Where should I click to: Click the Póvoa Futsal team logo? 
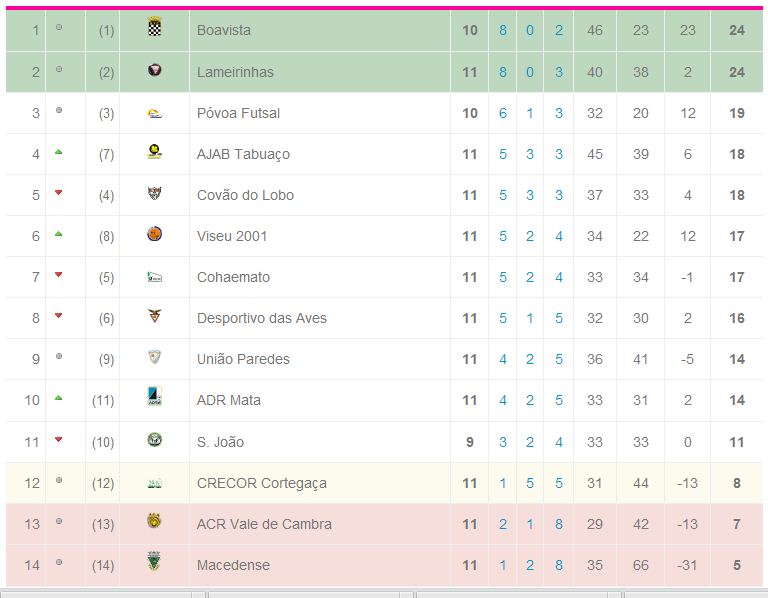coord(154,113)
